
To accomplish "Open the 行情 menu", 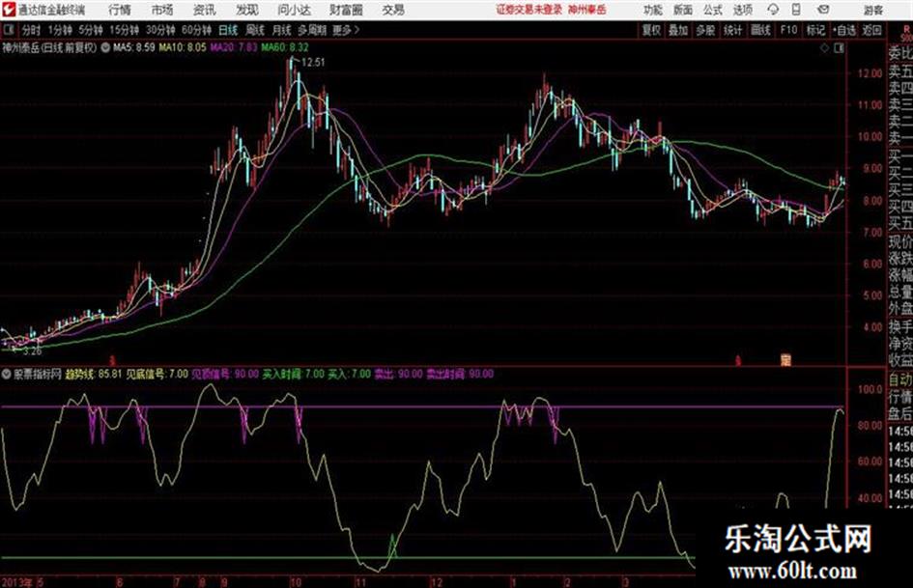I will click(120, 10).
